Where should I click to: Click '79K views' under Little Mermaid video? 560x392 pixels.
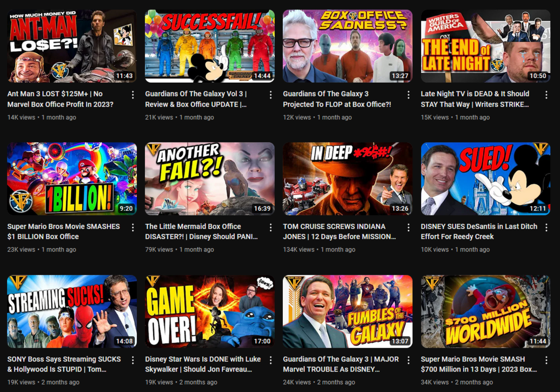pyautogui.click(x=159, y=250)
